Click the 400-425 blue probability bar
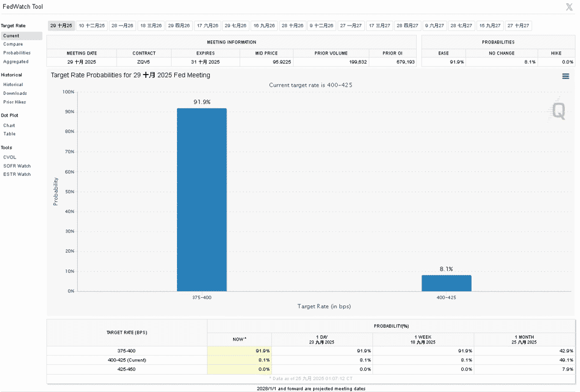580x392 pixels. (447, 283)
